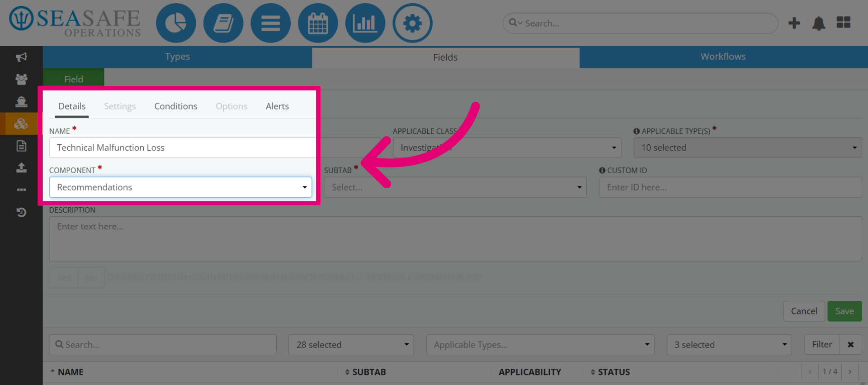Screen dimensions: 868x385
Task: Click the green Field button
Action: pos(74,79)
